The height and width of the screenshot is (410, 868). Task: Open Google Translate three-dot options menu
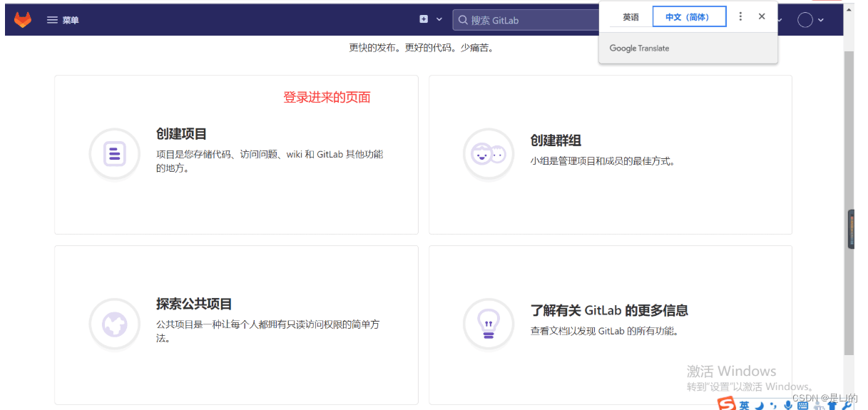740,16
